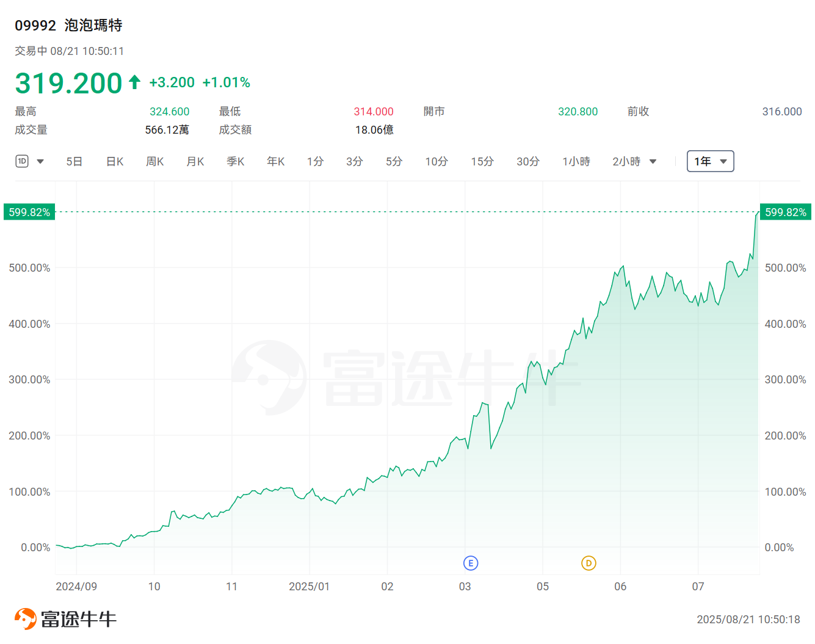Click the current price 319.200
Viewport: 815px width, 644px height.
click(x=68, y=82)
